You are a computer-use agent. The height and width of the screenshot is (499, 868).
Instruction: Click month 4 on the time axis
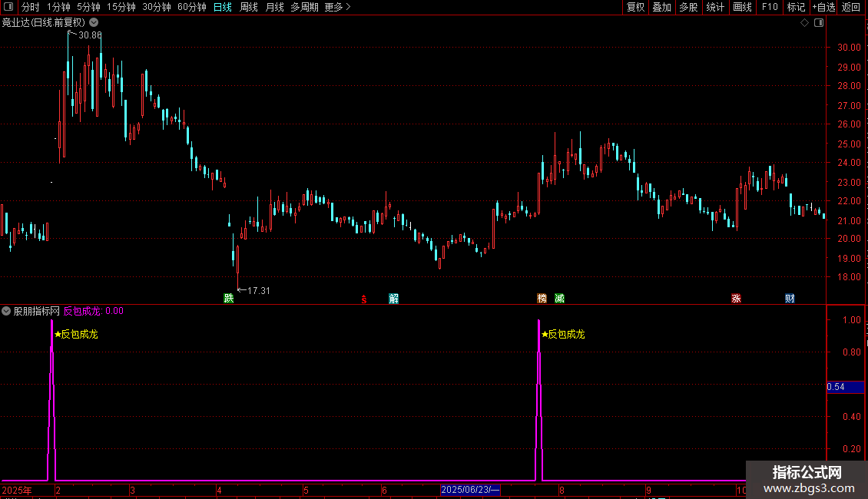[x=219, y=490]
